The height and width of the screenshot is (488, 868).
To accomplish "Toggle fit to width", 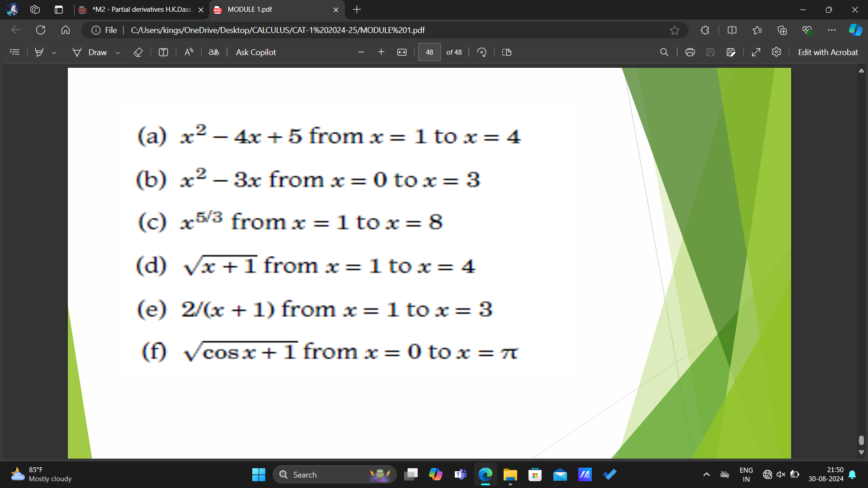I will pyautogui.click(x=402, y=52).
